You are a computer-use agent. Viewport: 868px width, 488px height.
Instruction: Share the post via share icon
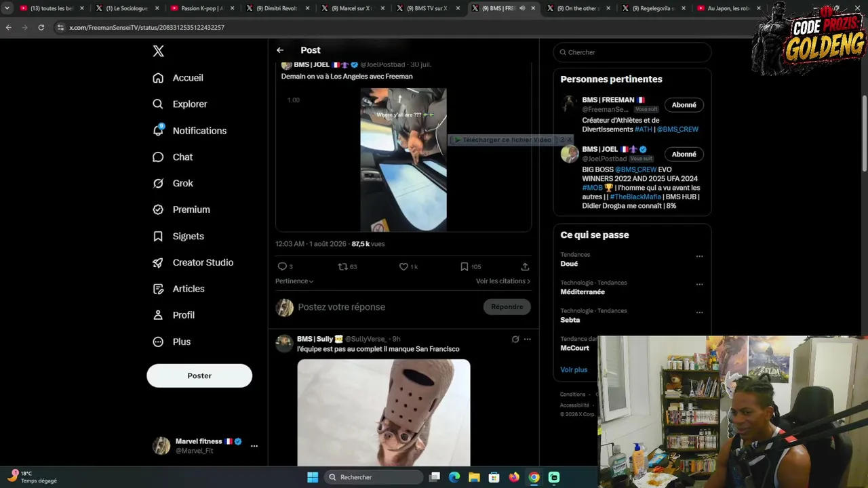click(525, 267)
